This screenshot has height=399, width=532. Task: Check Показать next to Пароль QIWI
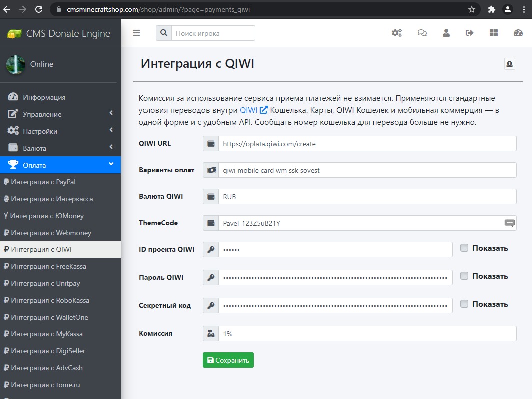tap(464, 276)
